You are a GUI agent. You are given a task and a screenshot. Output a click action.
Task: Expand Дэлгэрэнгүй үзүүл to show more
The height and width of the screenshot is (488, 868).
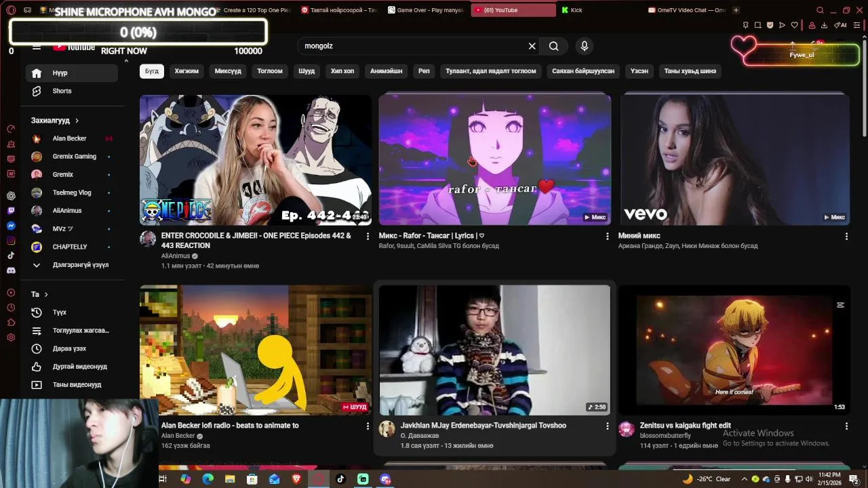[x=72, y=265]
